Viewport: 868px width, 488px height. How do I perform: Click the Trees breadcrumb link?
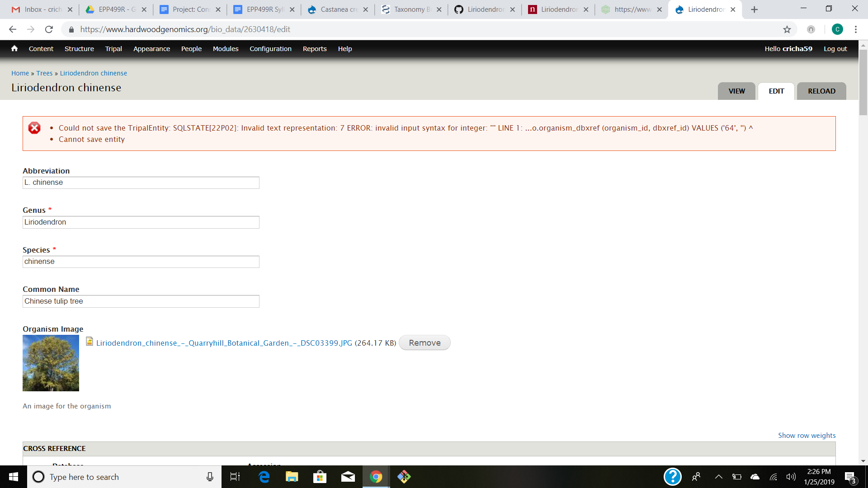click(44, 73)
